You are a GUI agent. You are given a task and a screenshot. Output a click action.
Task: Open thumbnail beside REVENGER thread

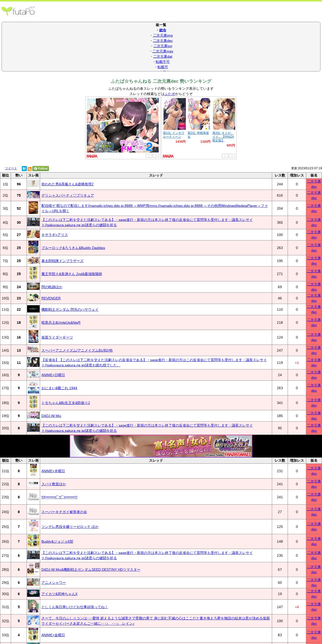click(33, 298)
